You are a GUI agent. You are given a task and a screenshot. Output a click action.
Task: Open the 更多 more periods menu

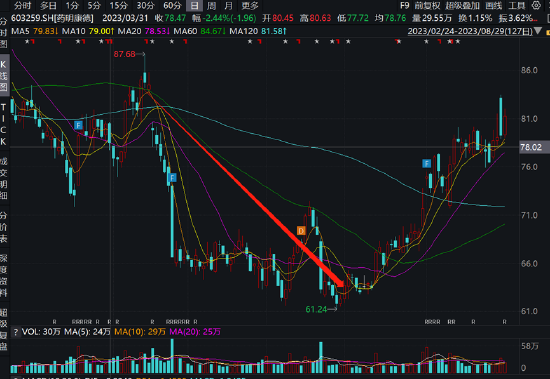point(250,6)
